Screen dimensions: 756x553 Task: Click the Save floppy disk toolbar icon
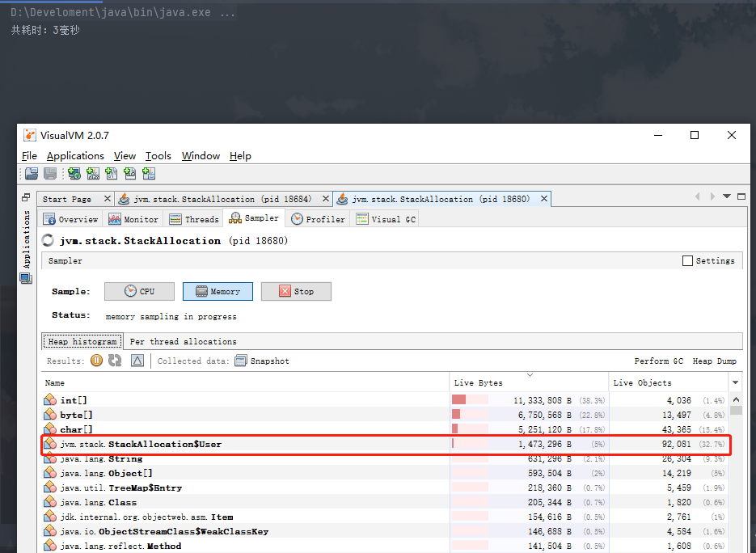point(50,174)
